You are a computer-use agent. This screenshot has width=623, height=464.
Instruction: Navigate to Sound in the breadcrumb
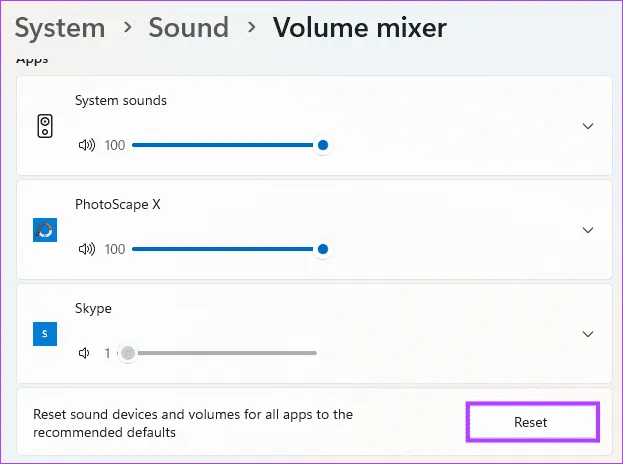pyautogui.click(x=189, y=29)
